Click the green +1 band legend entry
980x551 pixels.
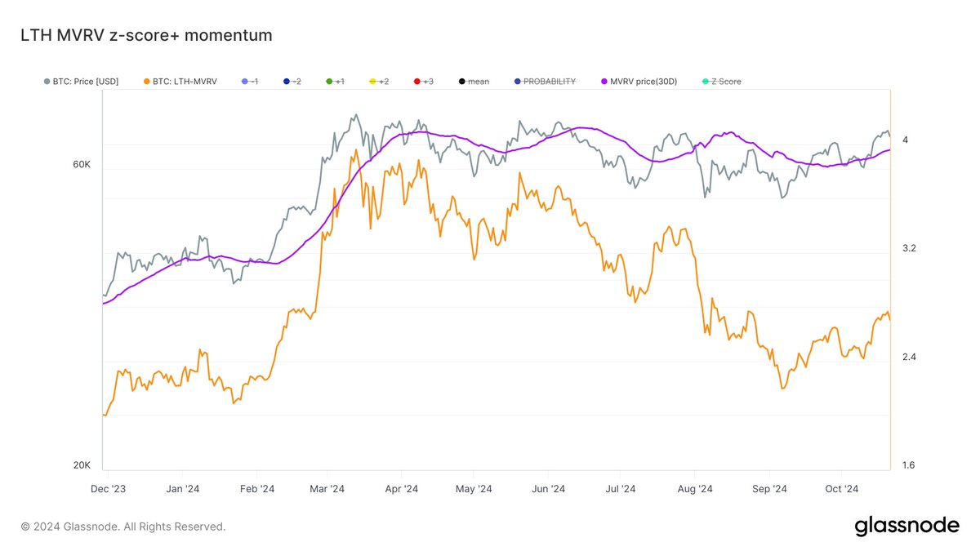click(x=334, y=82)
